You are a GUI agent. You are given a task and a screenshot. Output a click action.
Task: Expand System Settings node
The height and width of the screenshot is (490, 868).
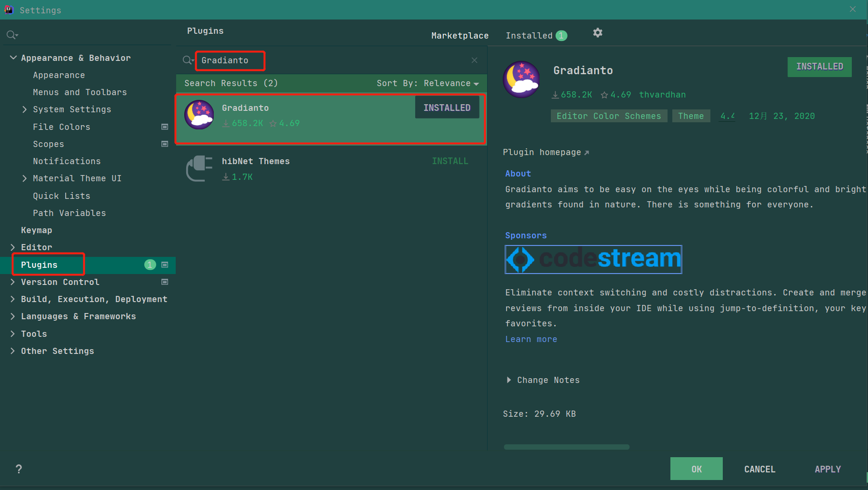25,109
